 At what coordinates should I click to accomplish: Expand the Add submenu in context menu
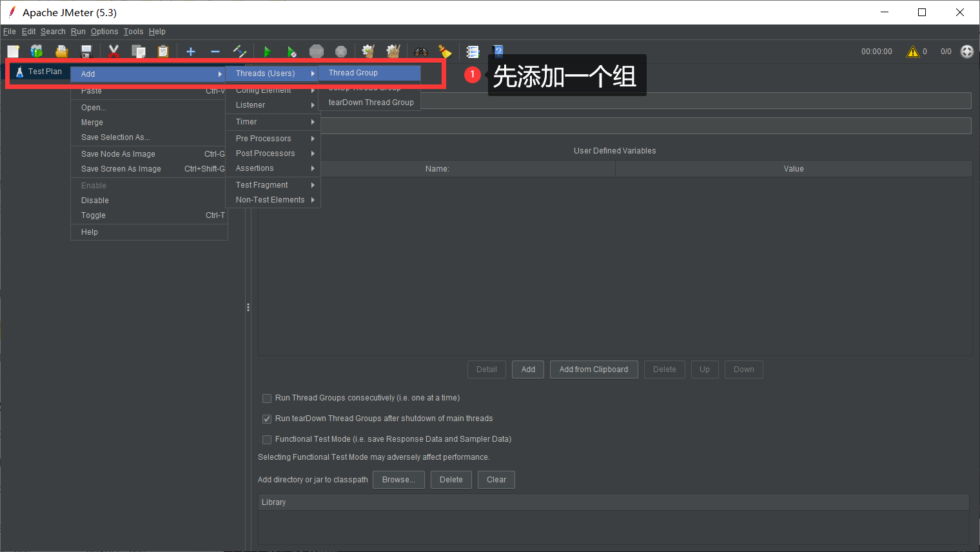pyautogui.click(x=149, y=74)
